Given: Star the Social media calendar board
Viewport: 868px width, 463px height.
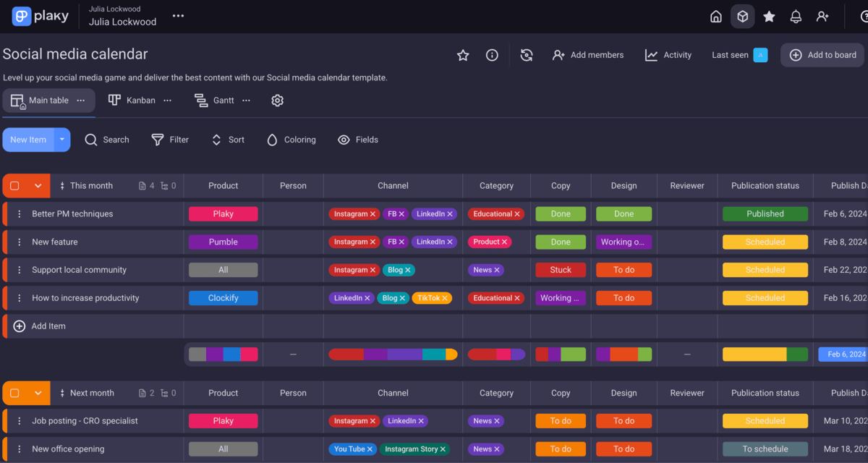Looking at the screenshot, I should 463,55.
